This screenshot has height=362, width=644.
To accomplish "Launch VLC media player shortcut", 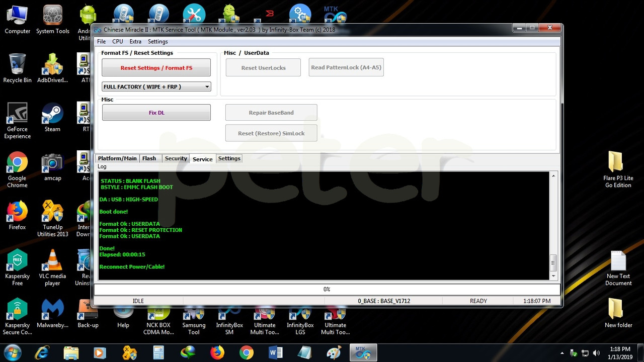I will pyautogui.click(x=52, y=268).
